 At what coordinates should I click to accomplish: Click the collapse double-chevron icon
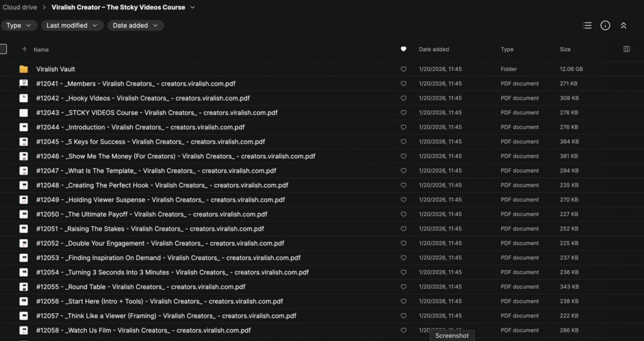(x=623, y=26)
